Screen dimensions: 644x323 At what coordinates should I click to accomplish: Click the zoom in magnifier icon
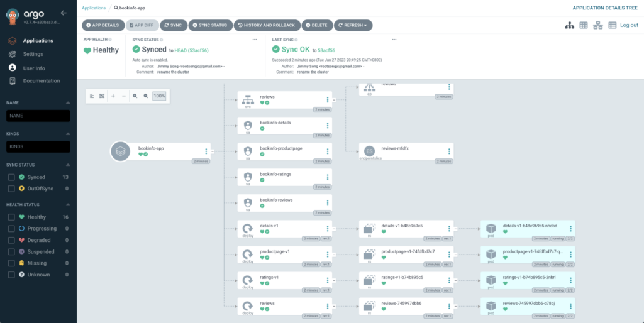135,96
